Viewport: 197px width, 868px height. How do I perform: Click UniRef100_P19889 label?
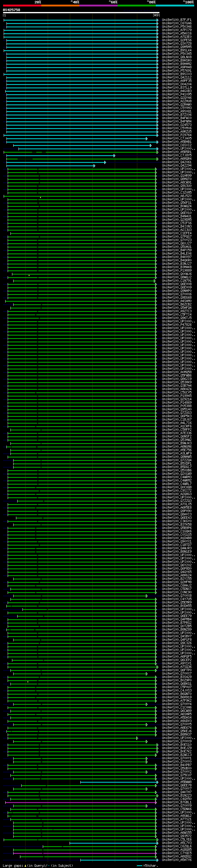[x=176, y=271]
